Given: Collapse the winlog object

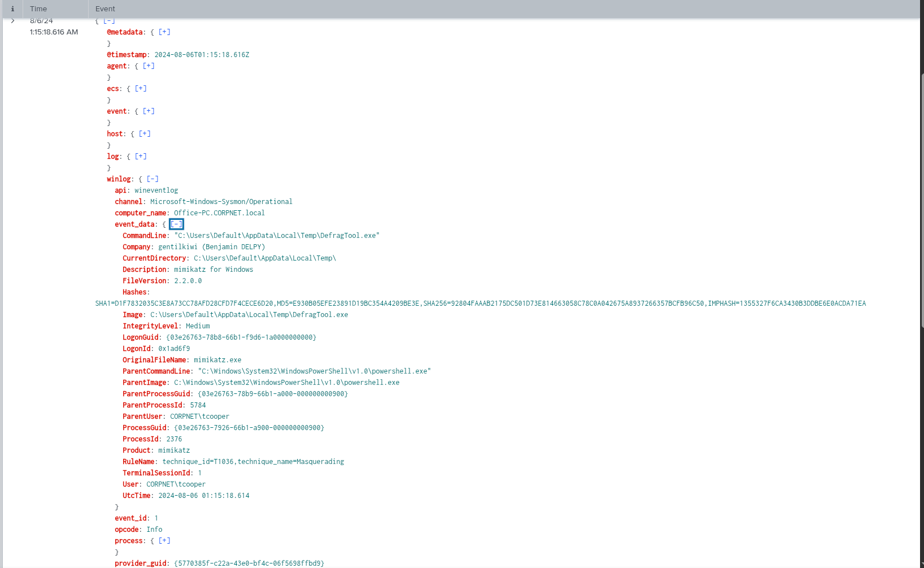Looking at the screenshot, I should (x=152, y=179).
